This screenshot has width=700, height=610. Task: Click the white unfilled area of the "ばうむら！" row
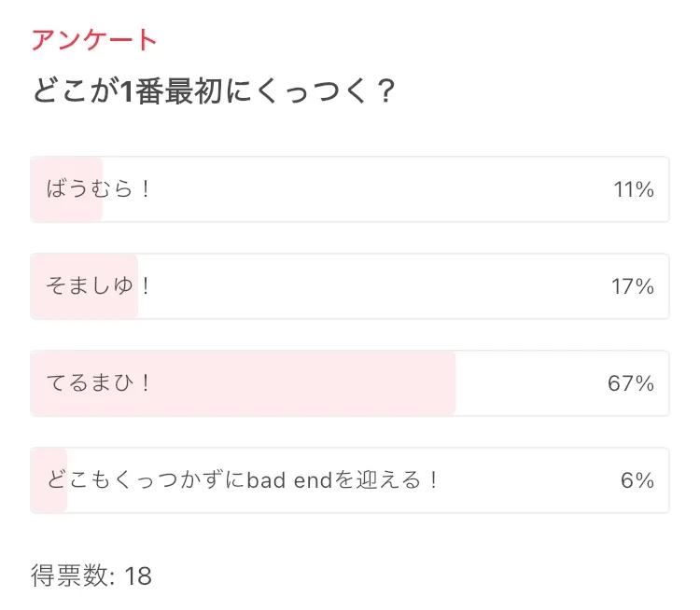(x=373, y=189)
